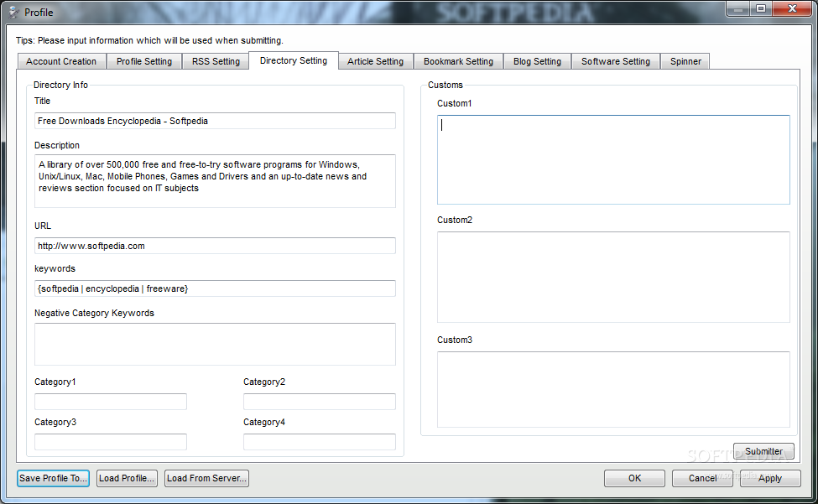Click the Cancel button

click(702, 479)
